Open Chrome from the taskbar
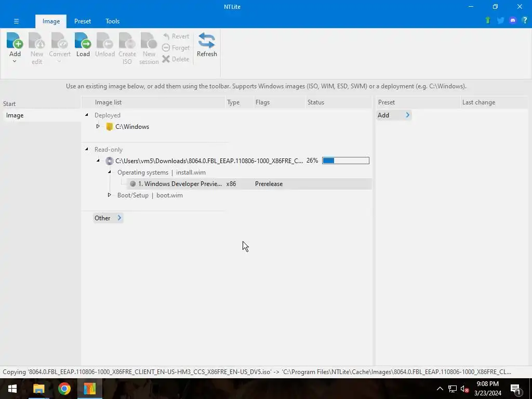 point(64,389)
